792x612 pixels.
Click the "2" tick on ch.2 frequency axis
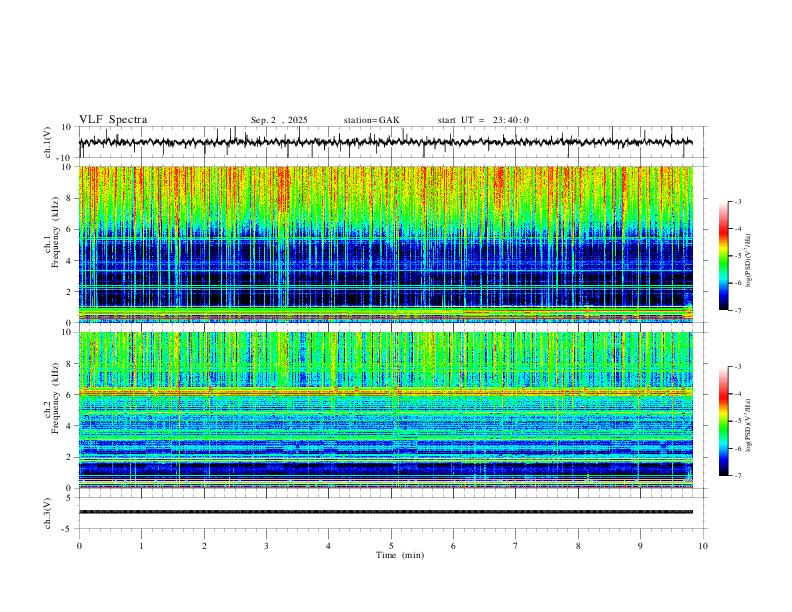(70, 457)
